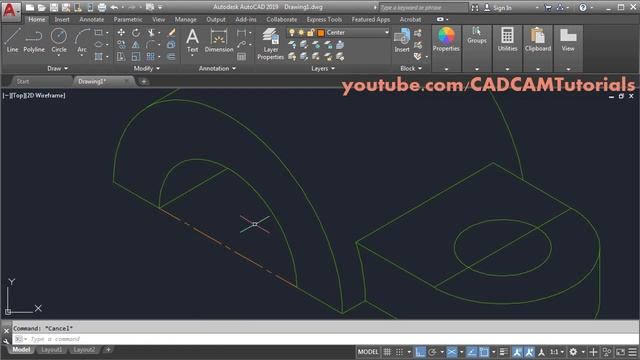The width and height of the screenshot is (640, 360).
Task: Select the Dimension tool
Action: [x=219, y=40]
